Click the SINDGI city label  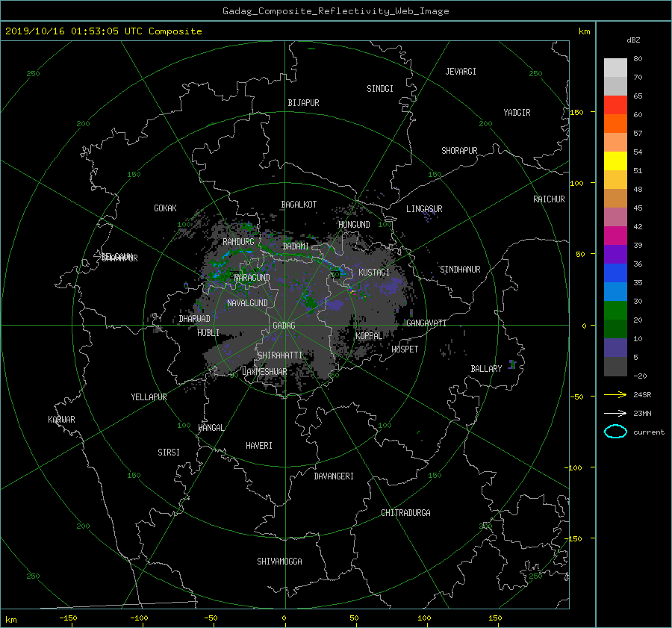[x=380, y=89]
